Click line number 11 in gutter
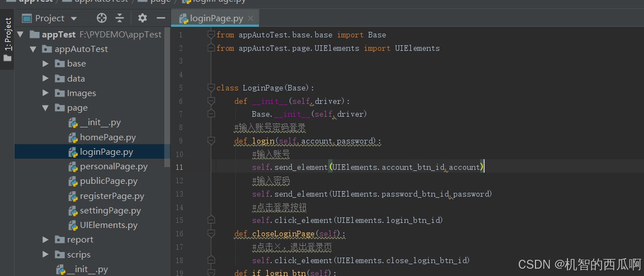The width and height of the screenshot is (644, 276). 179,167
